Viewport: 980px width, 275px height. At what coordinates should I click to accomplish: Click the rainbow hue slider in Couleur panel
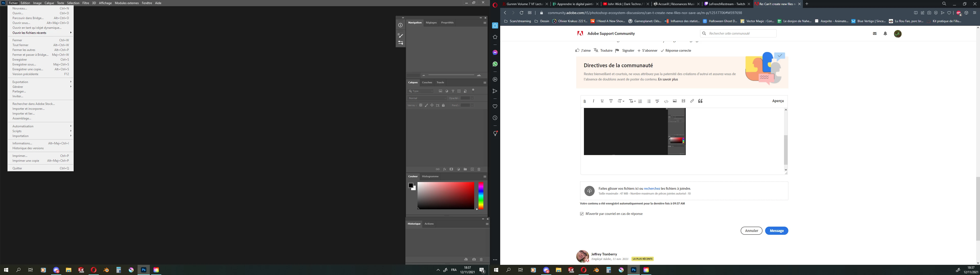(481, 195)
